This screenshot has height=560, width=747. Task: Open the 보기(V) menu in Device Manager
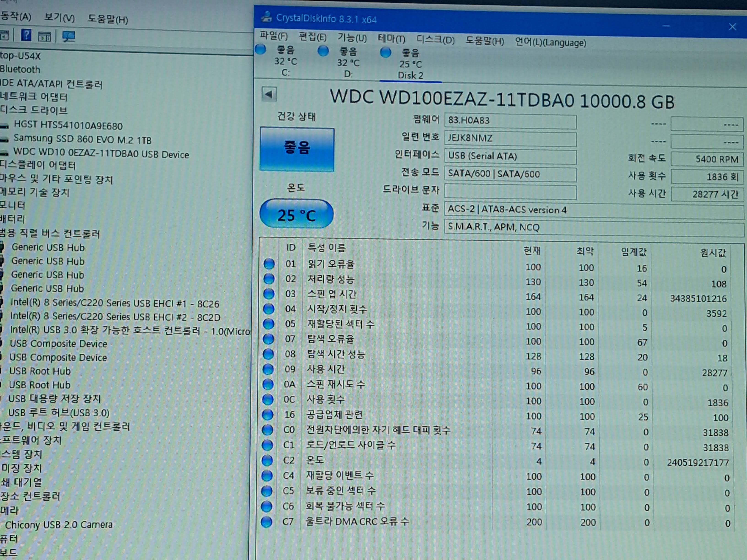(60, 17)
